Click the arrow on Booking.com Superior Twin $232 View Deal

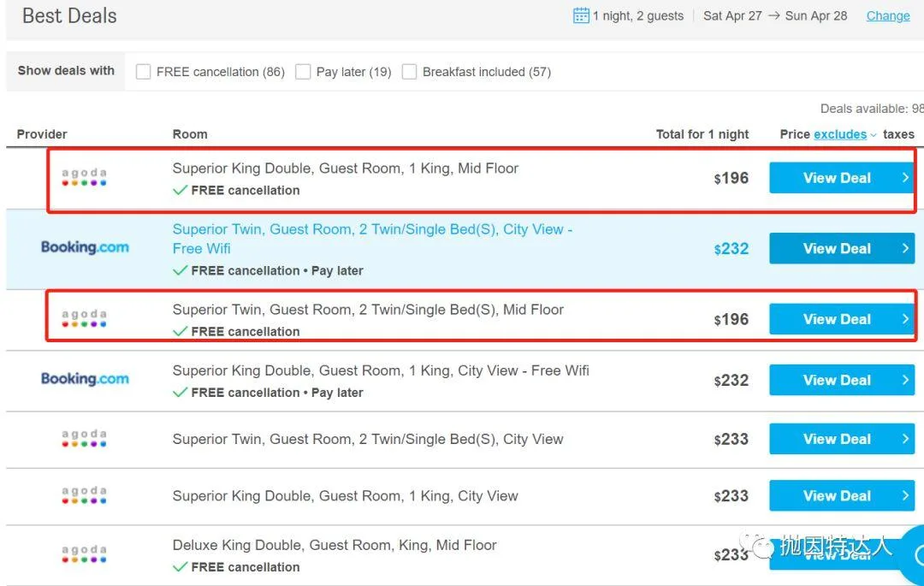click(x=905, y=248)
